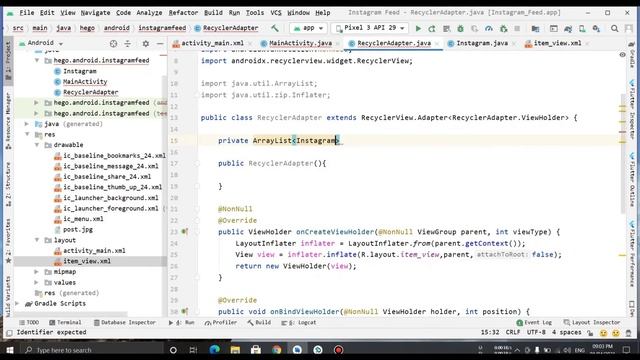Click the Search Everywhere magnifier icon
Viewport: 640px width, 360px height.
coord(614,28)
